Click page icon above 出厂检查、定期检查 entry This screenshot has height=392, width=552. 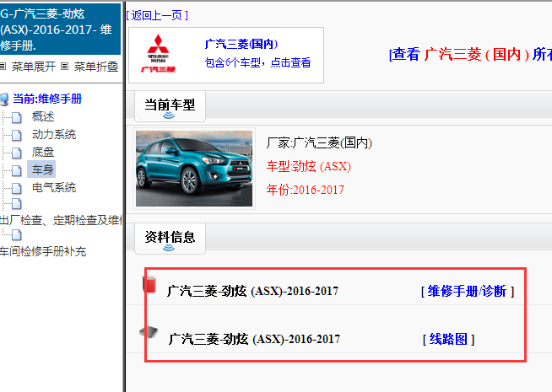click(16, 203)
